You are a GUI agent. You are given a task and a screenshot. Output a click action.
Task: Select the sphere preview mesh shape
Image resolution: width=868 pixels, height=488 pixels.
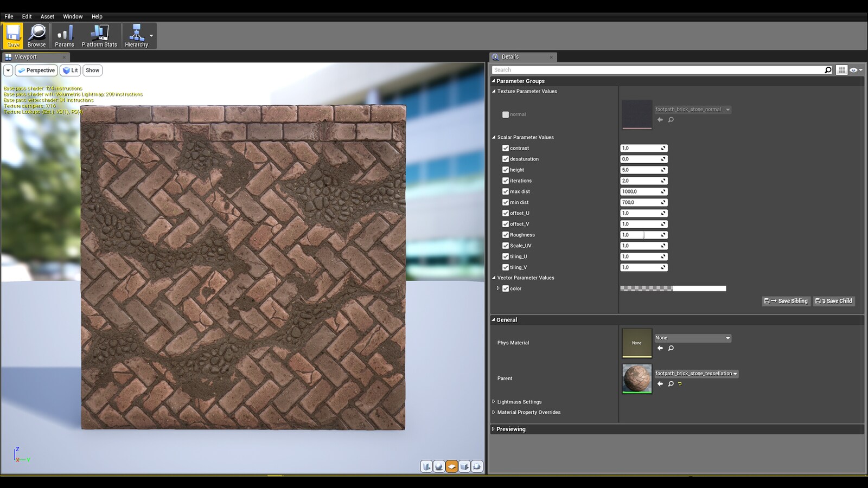coord(439,466)
